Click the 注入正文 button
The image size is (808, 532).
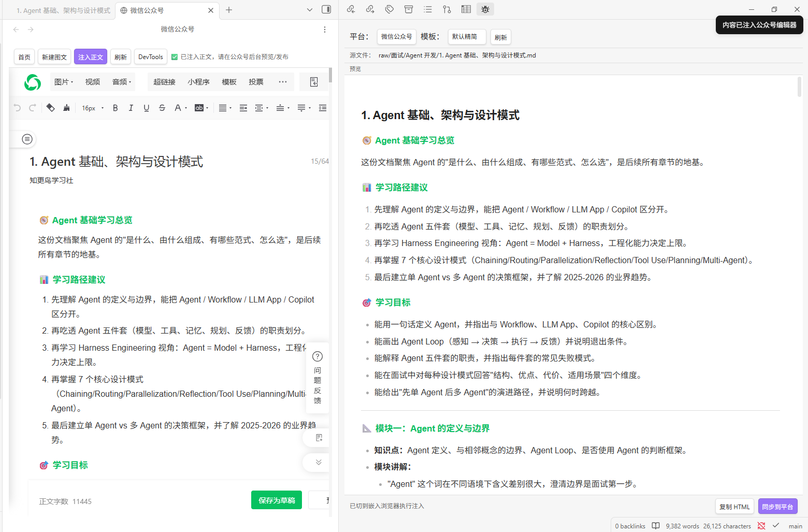point(91,57)
